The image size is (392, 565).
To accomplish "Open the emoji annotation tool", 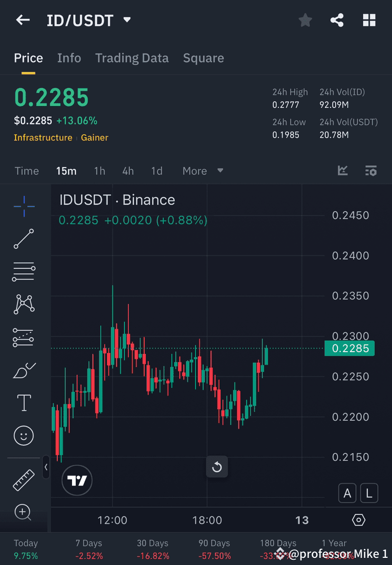I will (24, 435).
